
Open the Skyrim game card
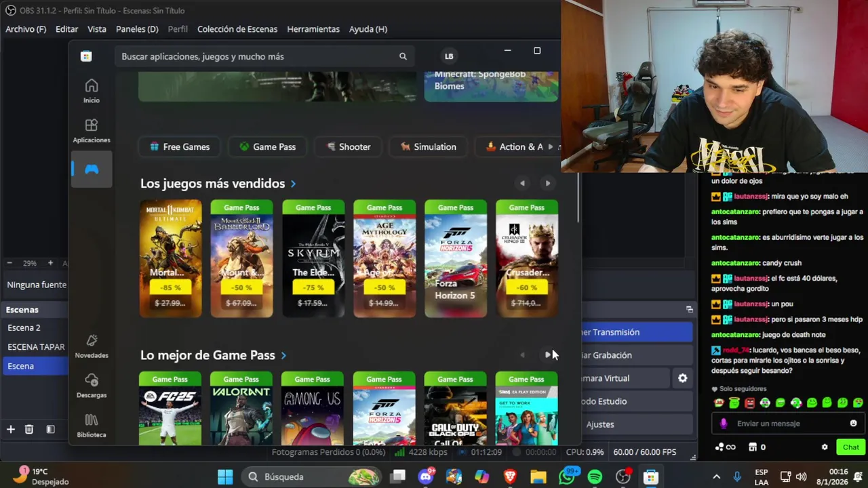(x=313, y=258)
